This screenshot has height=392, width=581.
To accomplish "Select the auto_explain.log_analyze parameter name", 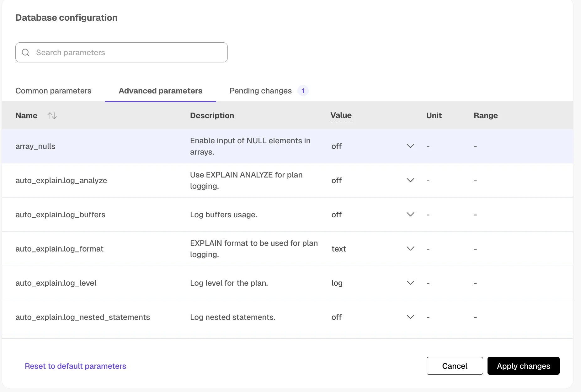I will [x=61, y=181].
